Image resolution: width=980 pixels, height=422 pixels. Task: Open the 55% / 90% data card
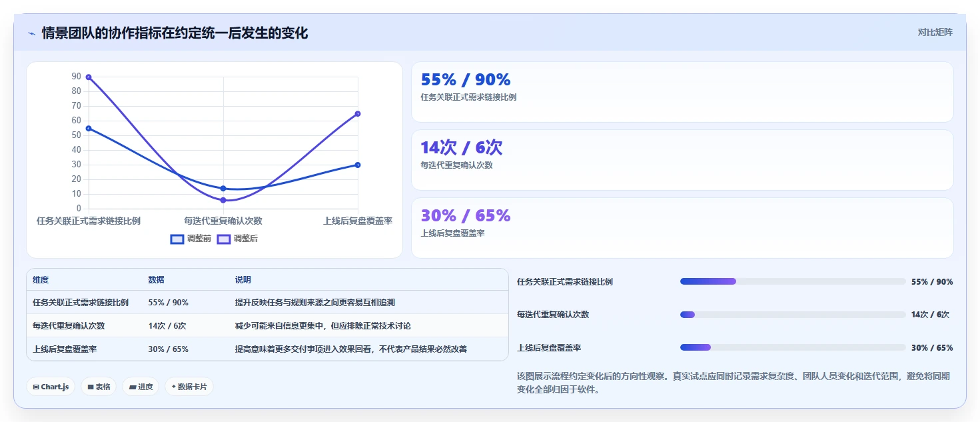point(682,92)
